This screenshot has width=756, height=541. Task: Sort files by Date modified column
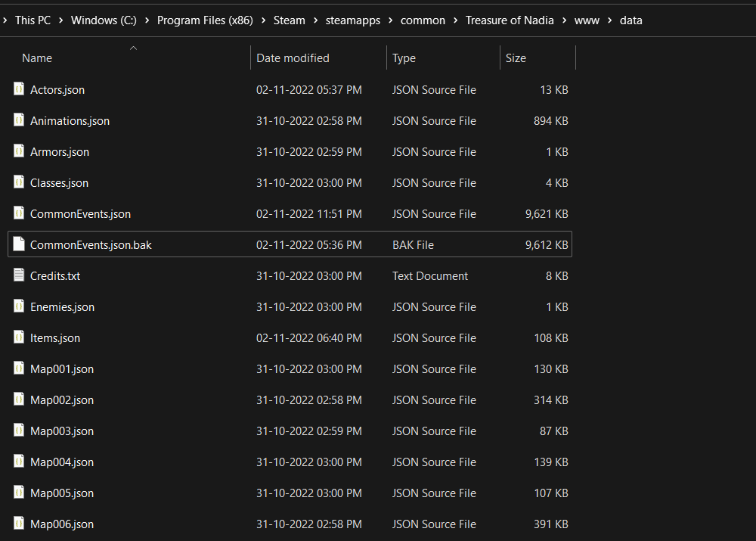293,58
